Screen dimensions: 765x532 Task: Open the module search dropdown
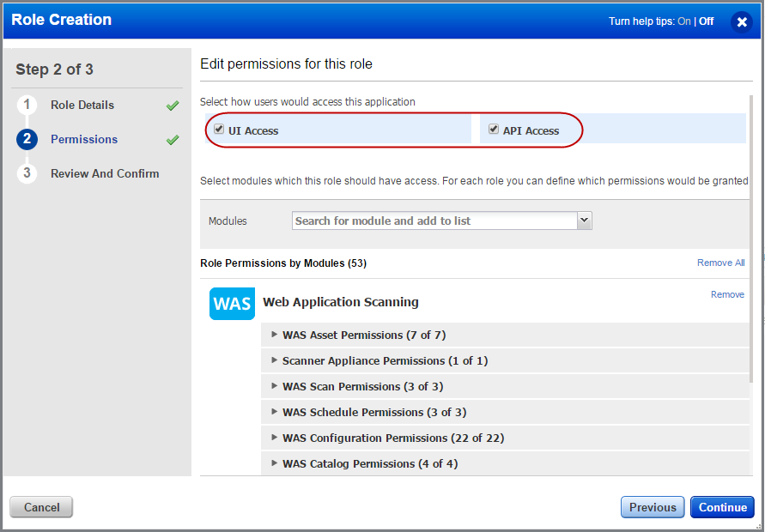pyautogui.click(x=585, y=221)
